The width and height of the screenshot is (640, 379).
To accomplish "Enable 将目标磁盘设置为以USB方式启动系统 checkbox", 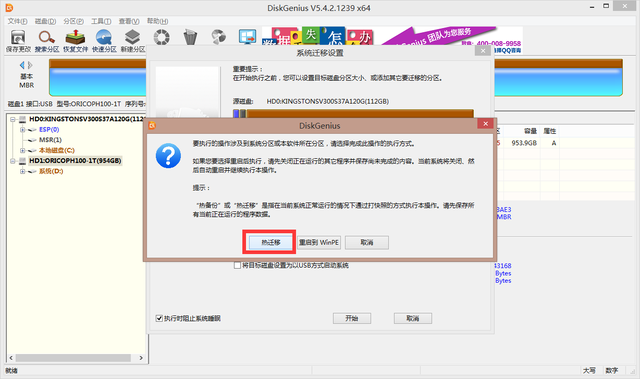I will [237, 266].
